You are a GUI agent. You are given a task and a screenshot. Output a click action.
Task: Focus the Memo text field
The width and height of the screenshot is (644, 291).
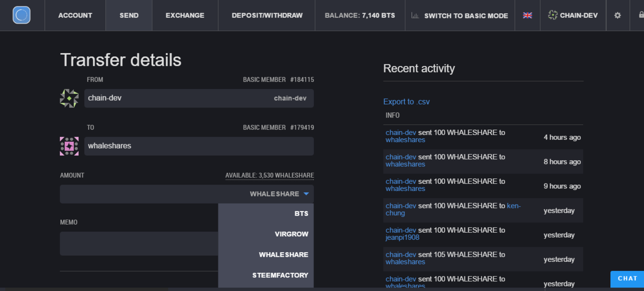coord(139,243)
